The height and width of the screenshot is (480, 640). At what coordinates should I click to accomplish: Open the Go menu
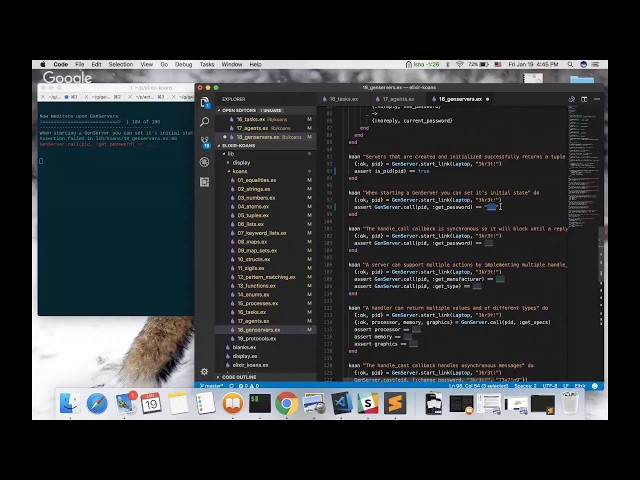click(x=164, y=64)
